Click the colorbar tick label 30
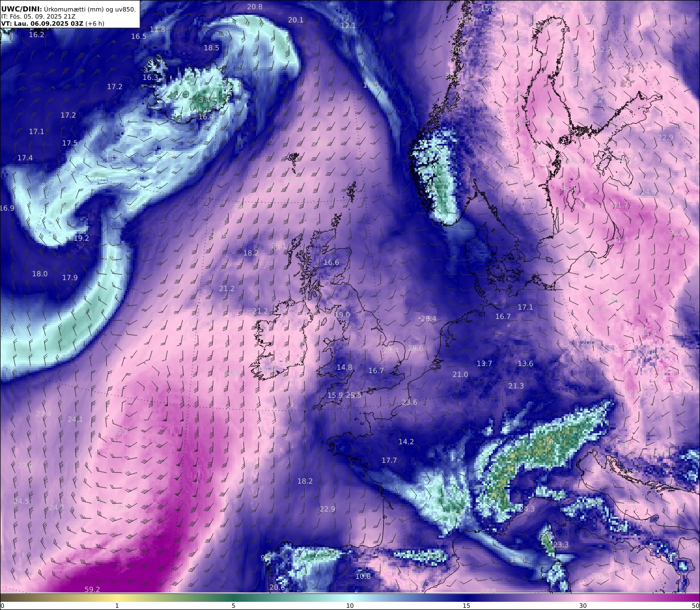 [583, 606]
